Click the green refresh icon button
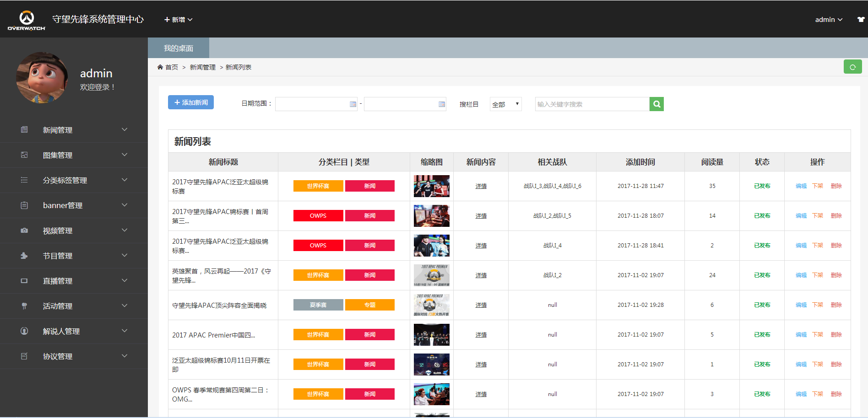 [x=852, y=67]
